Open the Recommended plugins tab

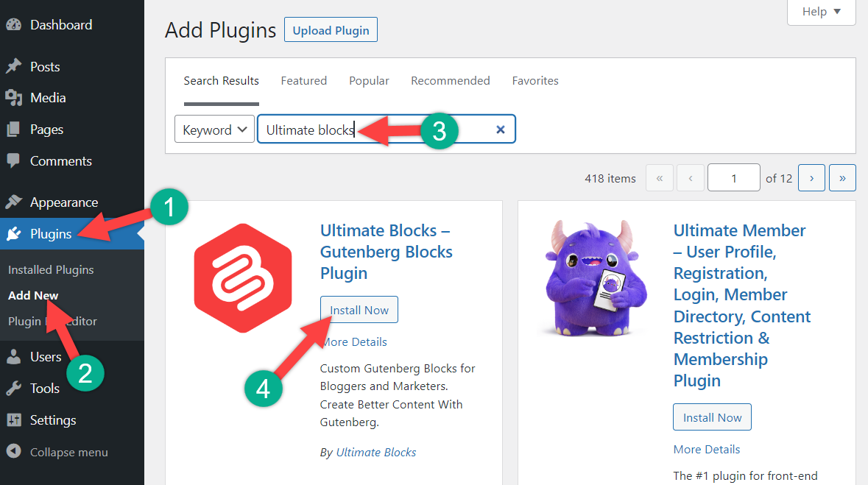(451, 81)
